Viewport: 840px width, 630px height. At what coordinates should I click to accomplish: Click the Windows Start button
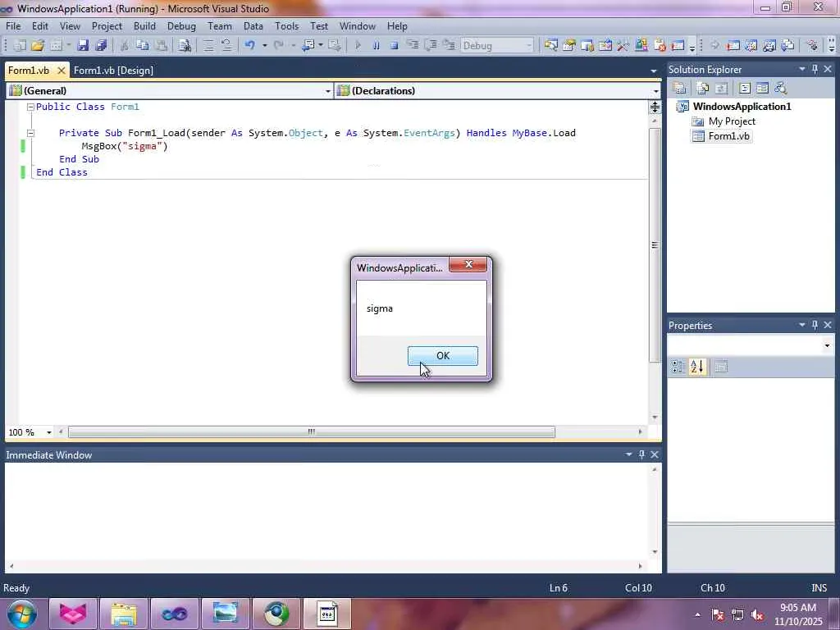pos(21,614)
